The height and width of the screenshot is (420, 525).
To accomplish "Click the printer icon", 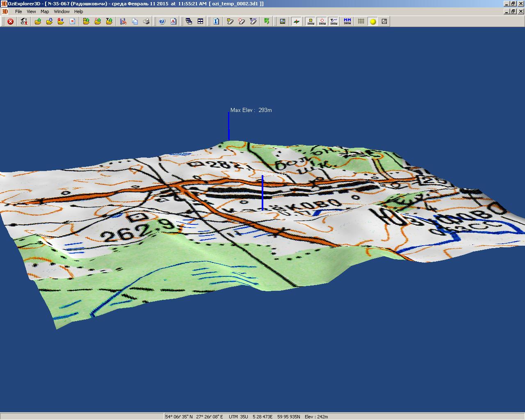I will 146,21.
